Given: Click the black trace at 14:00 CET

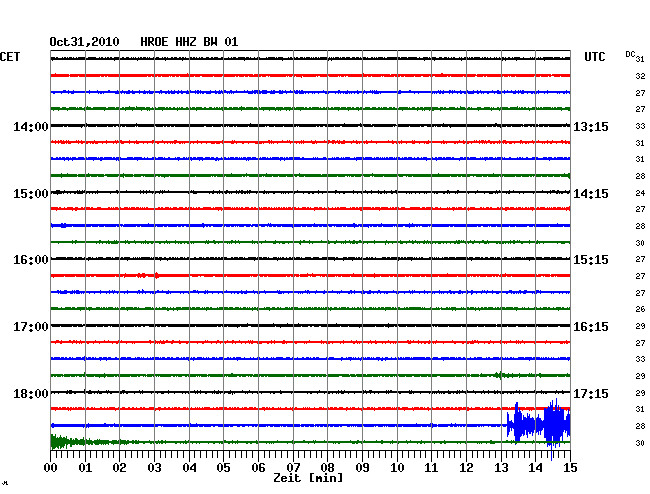Looking at the screenshot, I should pos(310,126).
